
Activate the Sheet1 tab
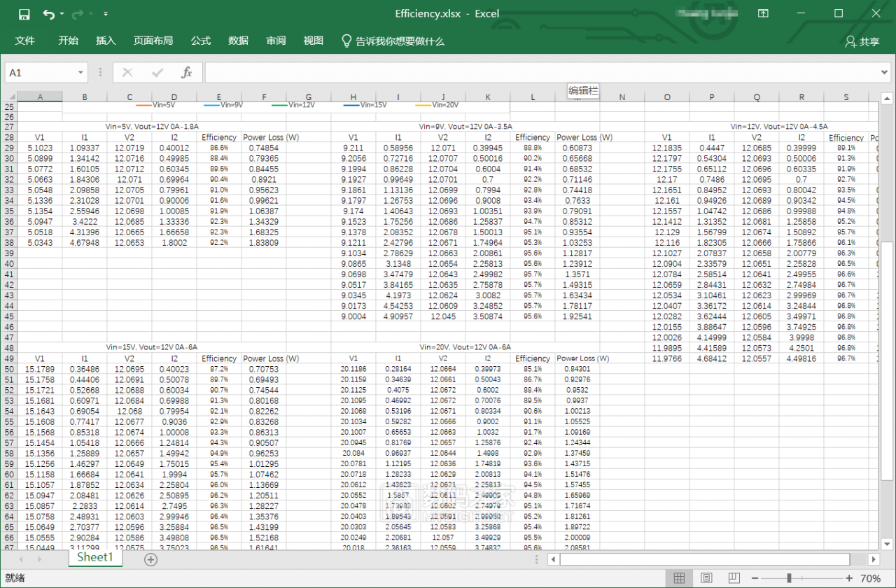(x=95, y=557)
